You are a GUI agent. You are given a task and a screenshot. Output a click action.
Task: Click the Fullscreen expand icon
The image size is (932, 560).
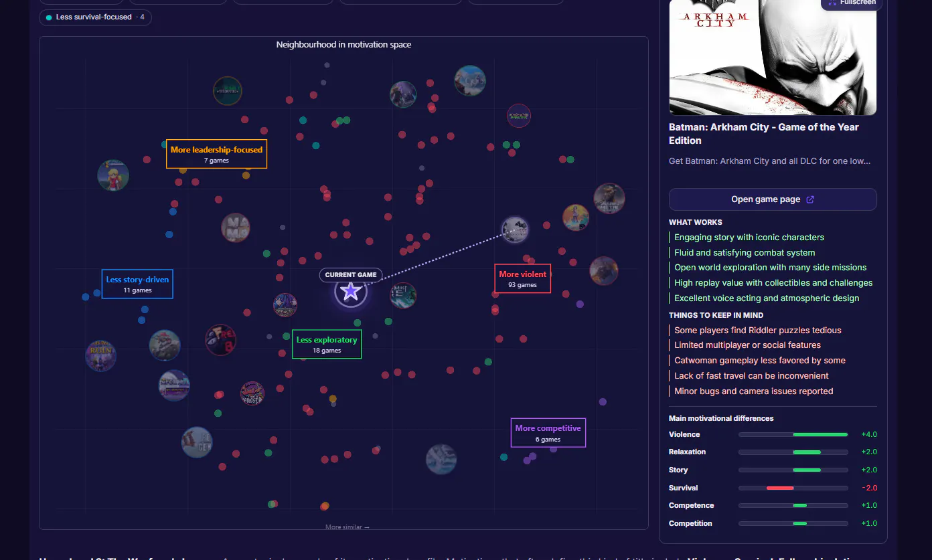pos(832,3)
